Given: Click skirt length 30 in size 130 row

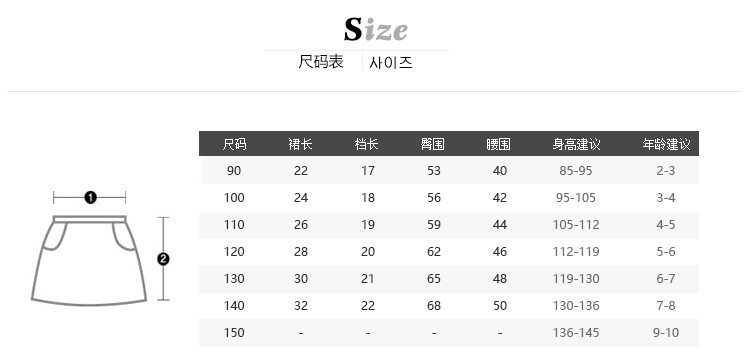Looking at the screenshot, I should [301, 278].
